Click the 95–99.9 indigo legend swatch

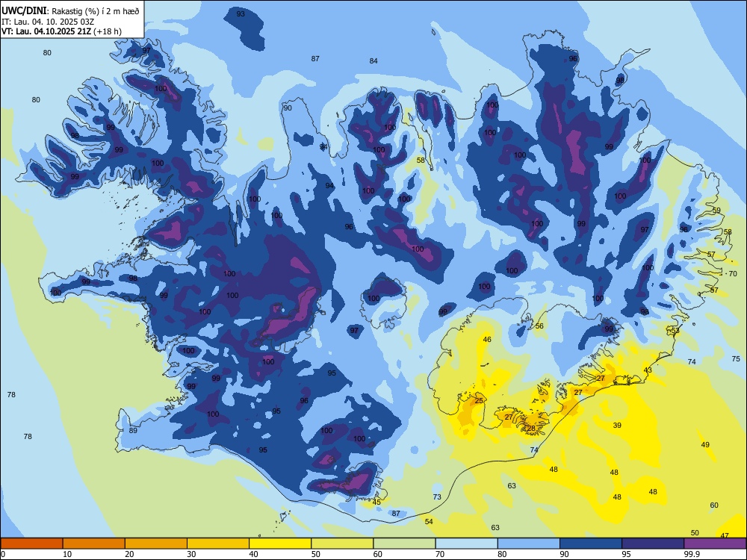[x=653, y=544]
